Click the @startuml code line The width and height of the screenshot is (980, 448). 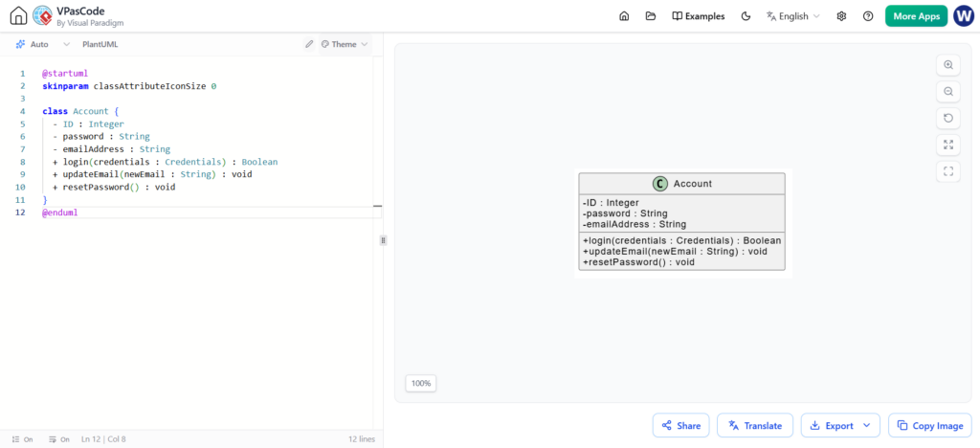coord(65,73)
